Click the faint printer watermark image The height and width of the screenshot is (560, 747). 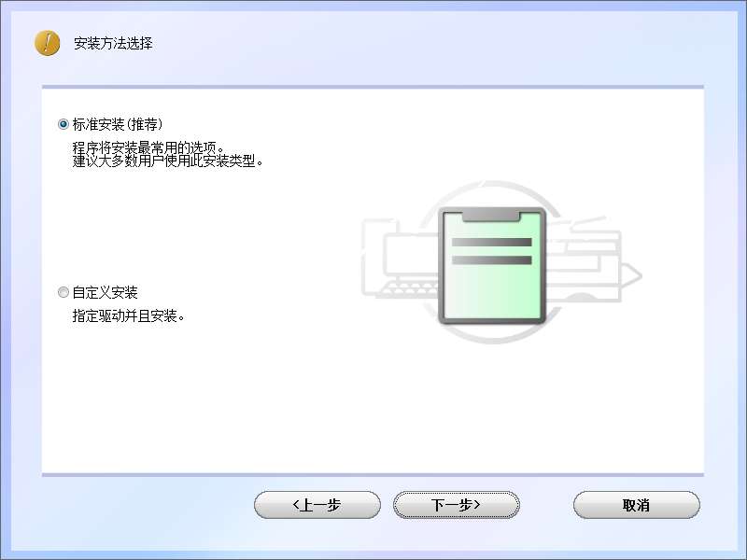tap(593, 259)
